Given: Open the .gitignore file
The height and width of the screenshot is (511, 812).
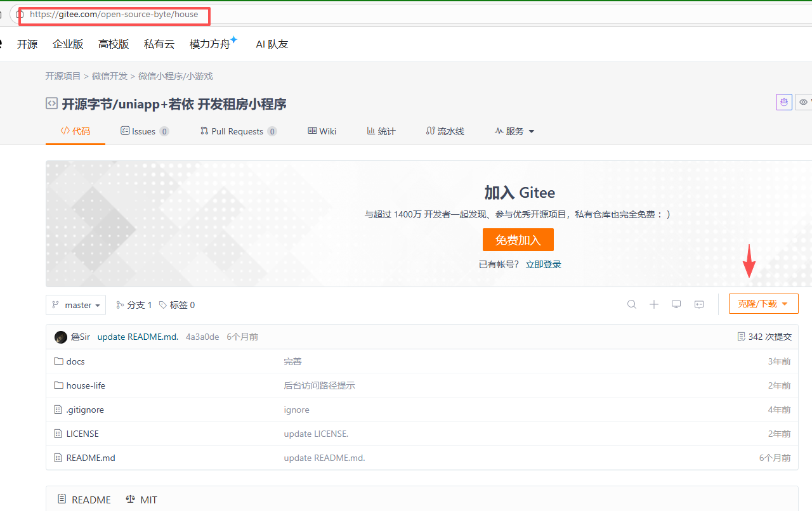Looking at the screenshot, I should click(x=85, y=410).
